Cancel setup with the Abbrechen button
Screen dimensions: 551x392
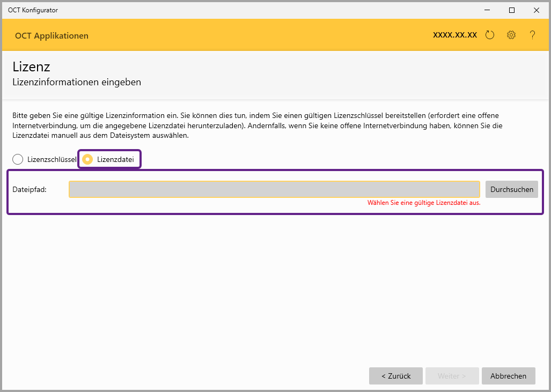[508, 376]
